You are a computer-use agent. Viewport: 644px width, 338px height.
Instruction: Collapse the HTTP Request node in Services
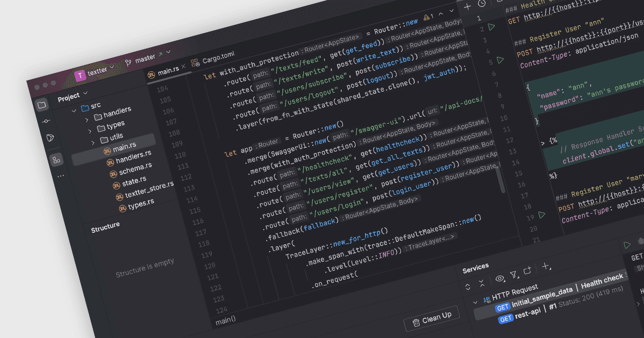pyautogui.click(x=475, y=302)
